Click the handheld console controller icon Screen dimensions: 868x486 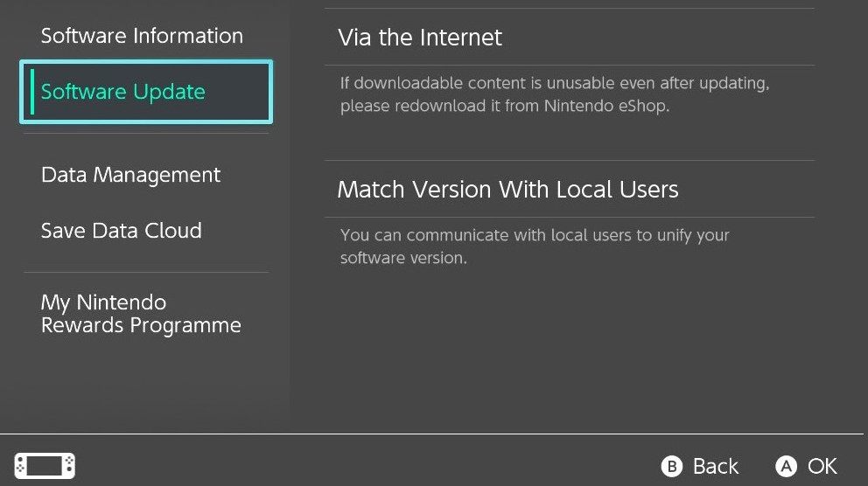[x=45, y=466]
